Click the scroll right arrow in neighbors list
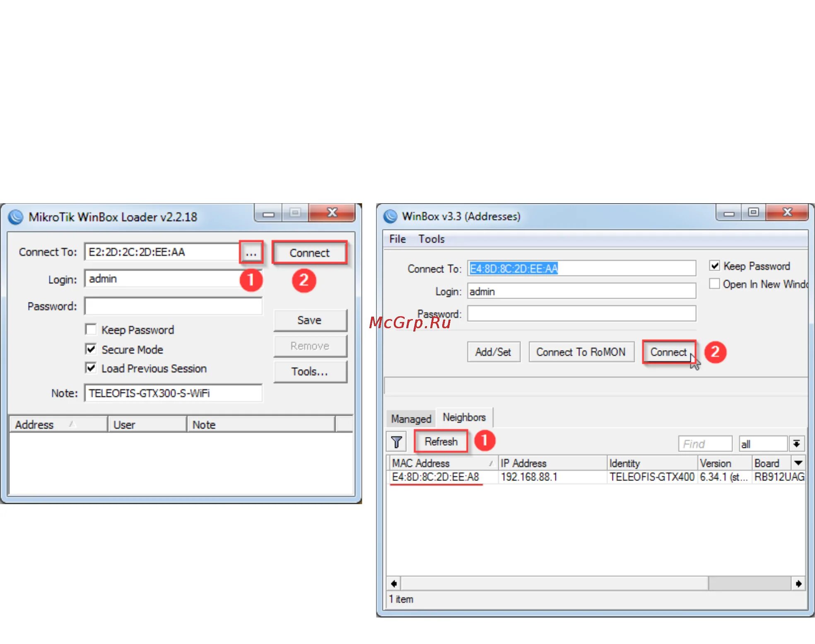This screenshot has width=815, height=644. [x=799, y=584]
